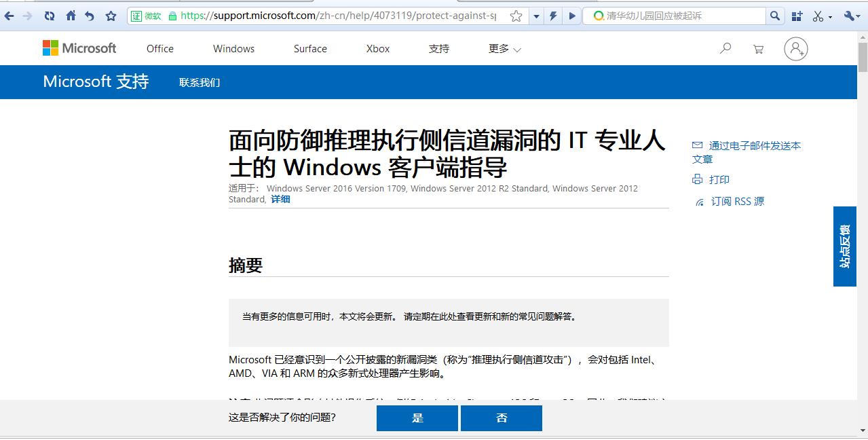The height and width of the screenshot is (440, 868).
Task: Click 否 to say the article didn't help
Action: (x=501, y=418)
